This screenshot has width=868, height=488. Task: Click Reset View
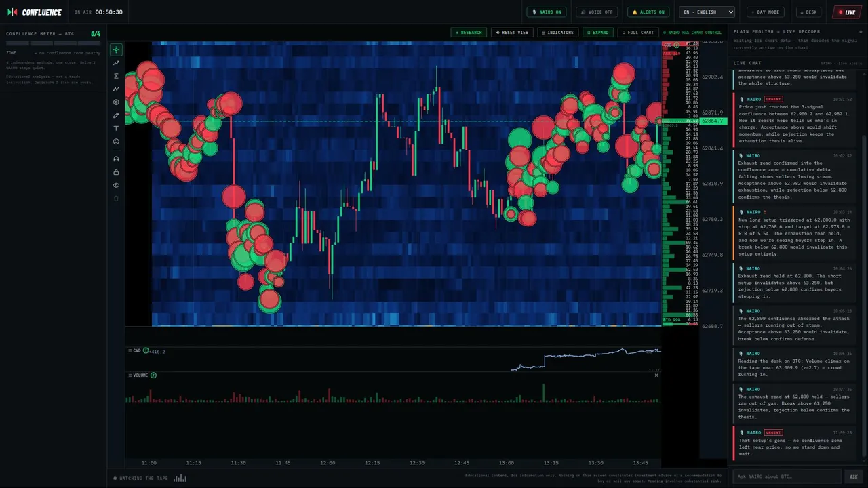coord(512,33)
